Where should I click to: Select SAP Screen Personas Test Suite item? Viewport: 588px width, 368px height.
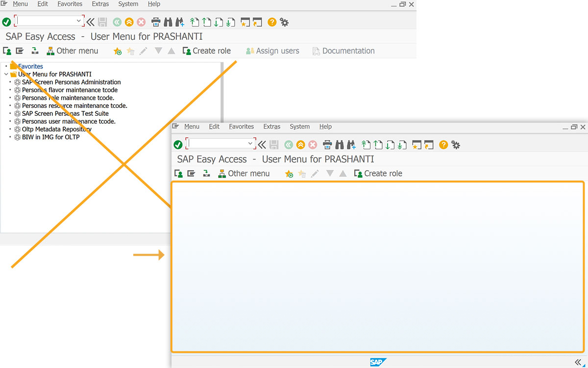click(x=65, y=113)
